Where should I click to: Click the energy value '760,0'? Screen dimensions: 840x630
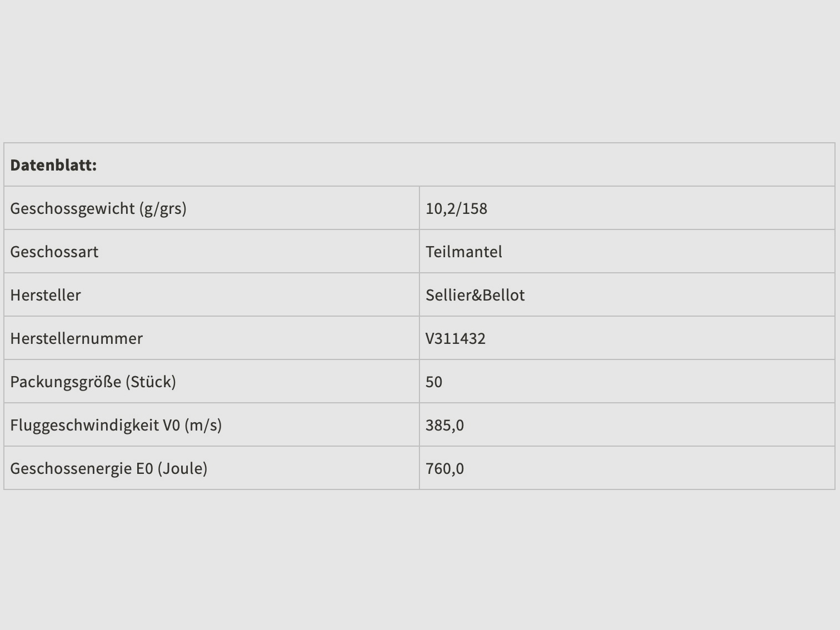pyautogui.click(x=444, y=468)
